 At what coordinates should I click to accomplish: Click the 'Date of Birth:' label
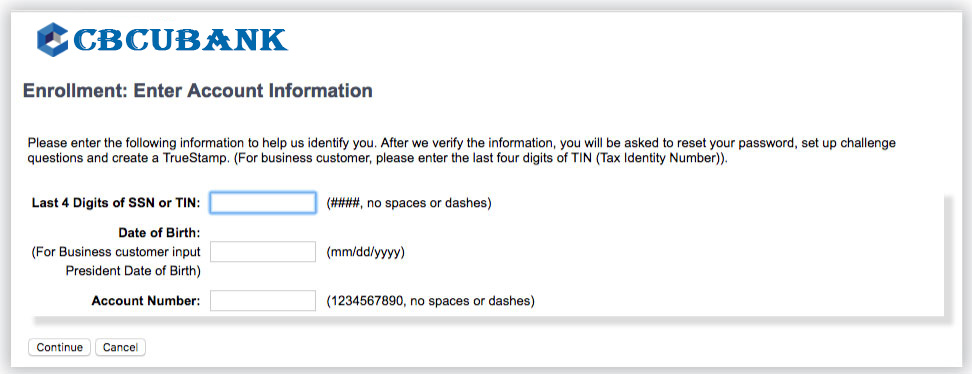159,233
